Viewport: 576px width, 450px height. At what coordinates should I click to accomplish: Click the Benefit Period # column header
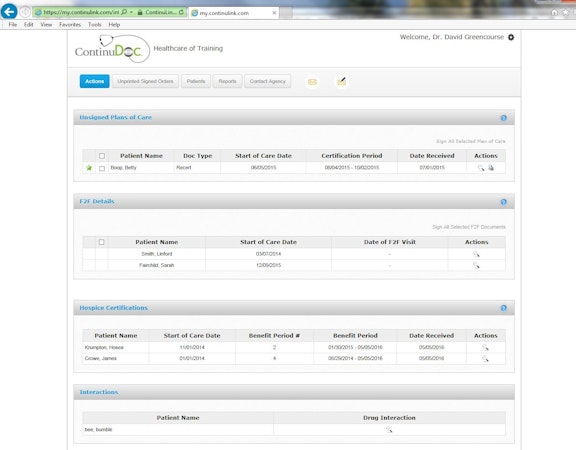[274, 335]
